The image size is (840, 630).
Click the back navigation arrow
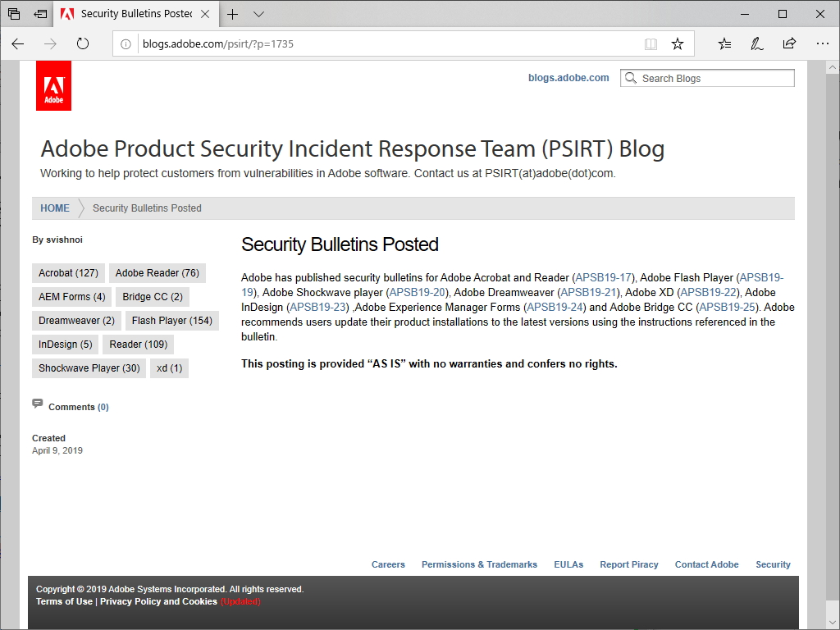[x=18, y=44]
